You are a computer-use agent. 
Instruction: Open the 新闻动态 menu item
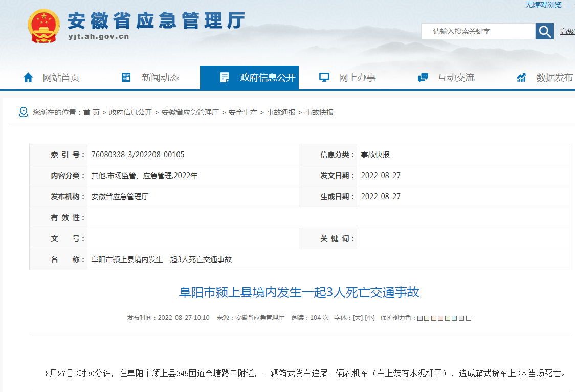160,78
